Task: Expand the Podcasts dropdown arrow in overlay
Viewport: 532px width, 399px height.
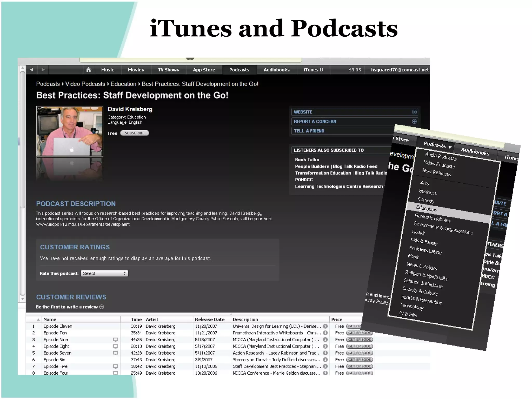Action: pos(450,147)
